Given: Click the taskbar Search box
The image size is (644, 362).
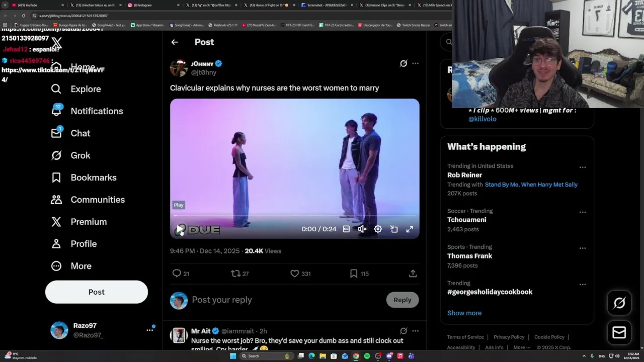Looking at the screenshot, I should pos(266,356).
